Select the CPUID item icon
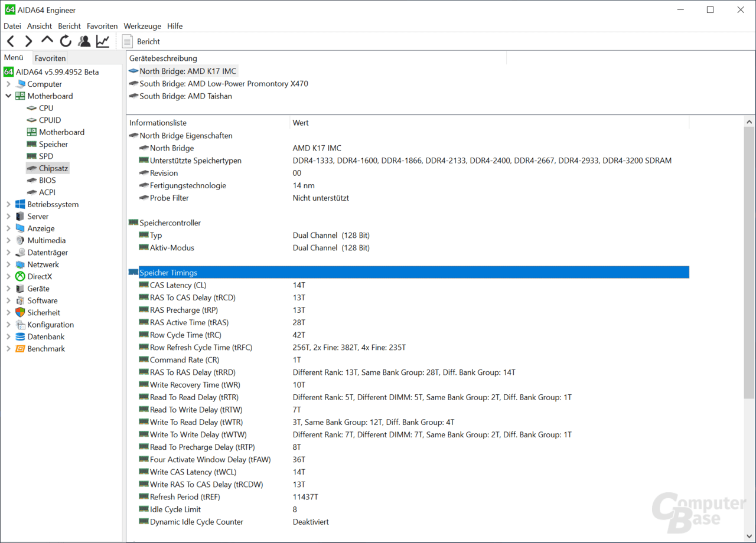 [x=32, y=120]
